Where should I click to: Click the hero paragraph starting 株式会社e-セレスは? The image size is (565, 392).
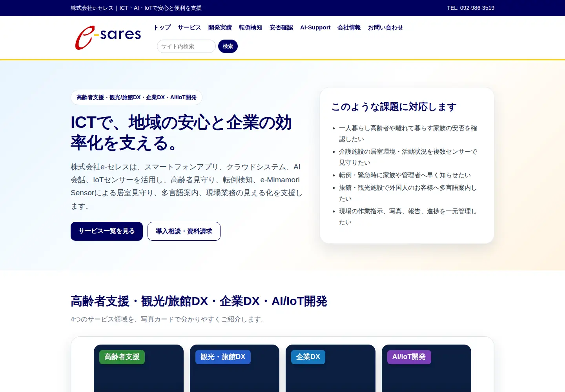click(x=186, y=187)
